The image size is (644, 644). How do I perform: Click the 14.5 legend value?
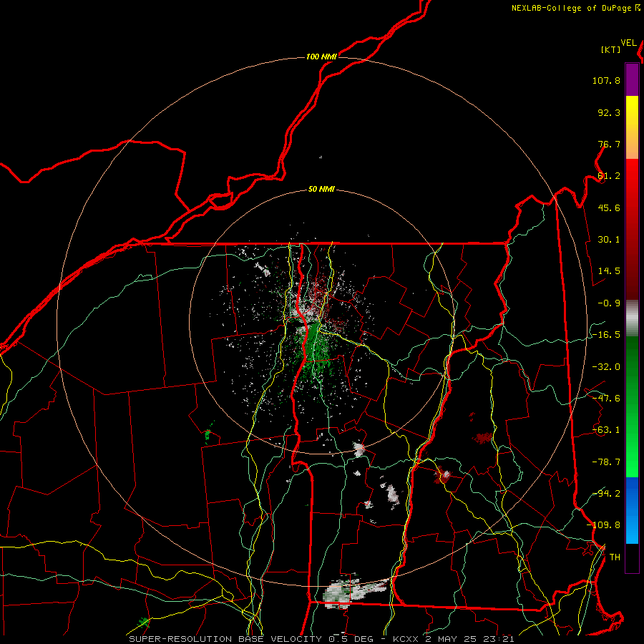(x=609, y=271)
